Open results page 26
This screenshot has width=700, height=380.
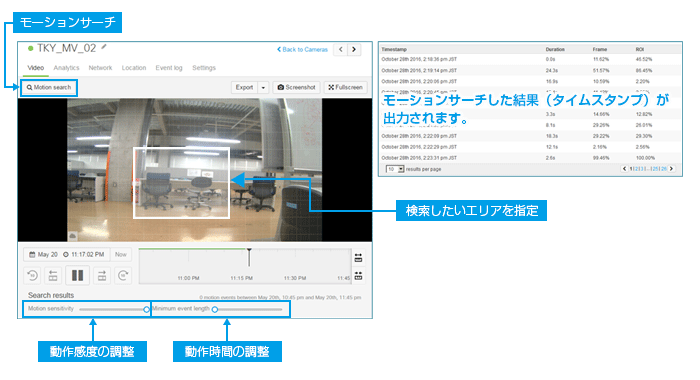(x=664, y=169)
